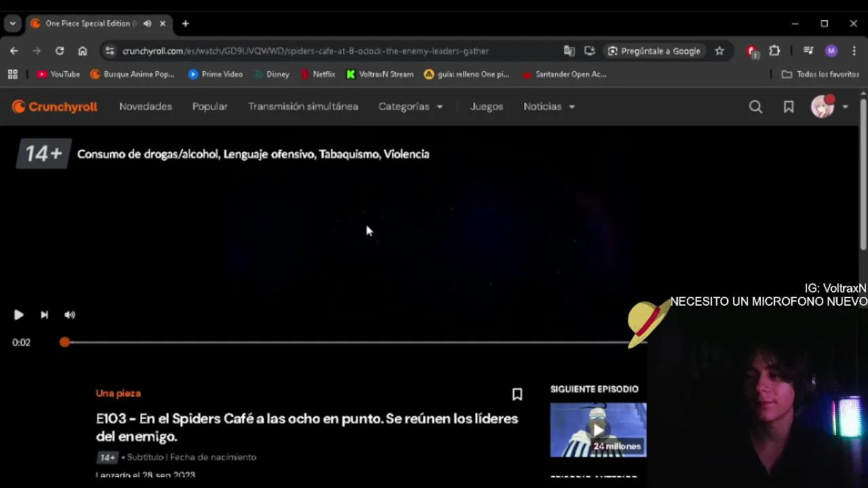The image size is (868, 488).
Task: Open the extensions puzzle icon
Action: click(x=774, y=51)
